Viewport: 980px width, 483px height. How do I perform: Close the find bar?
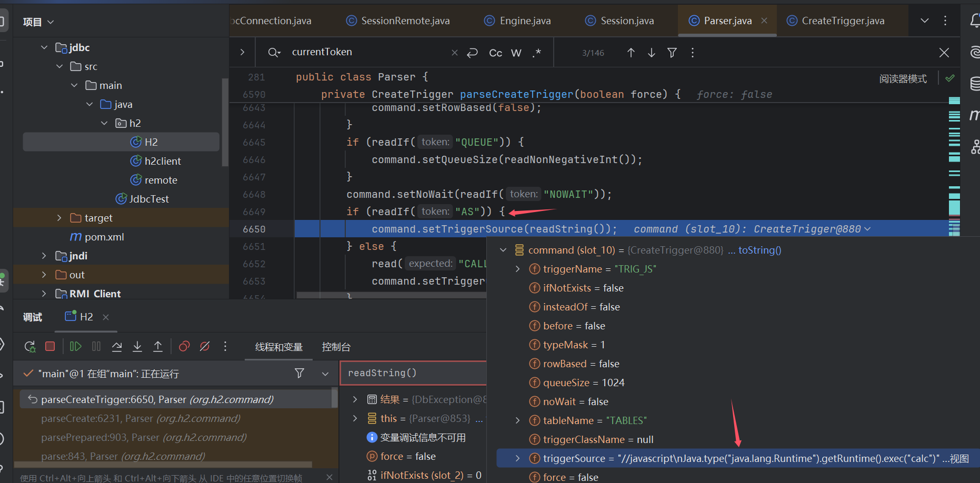coord(944,53)
